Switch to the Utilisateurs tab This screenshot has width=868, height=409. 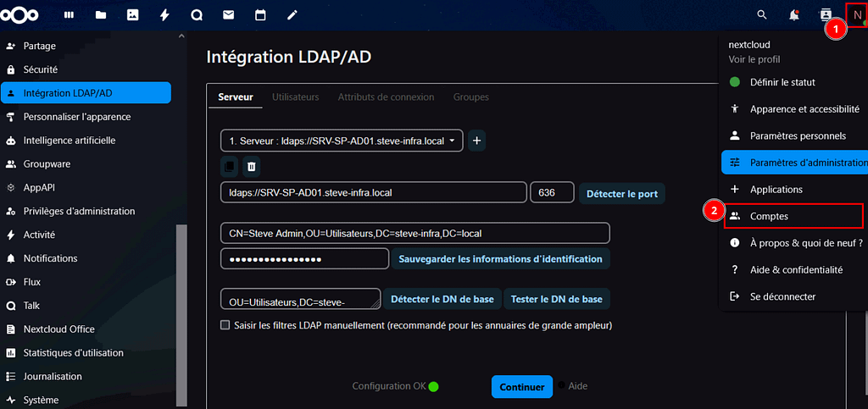[x=295, y=97]
